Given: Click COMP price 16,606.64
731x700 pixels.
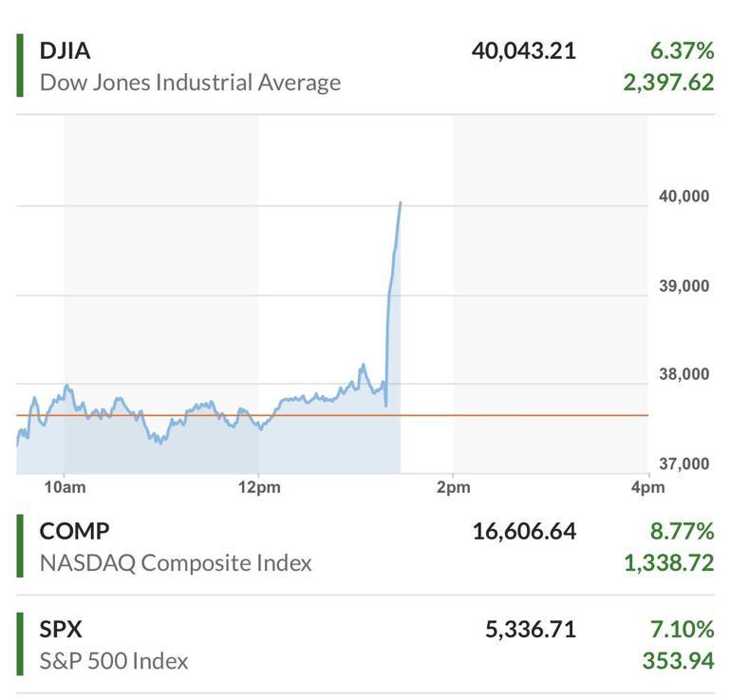Looking at the screenshot, I should tap(524, 532).
